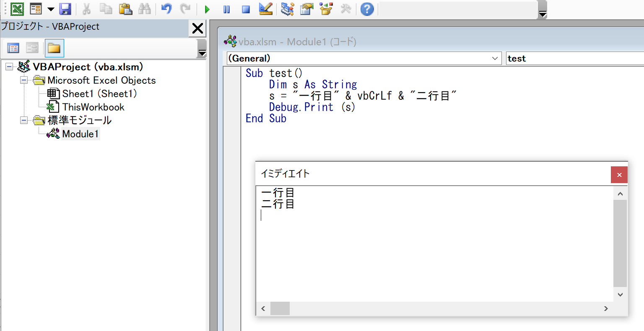Image resolution: width=644 pixels, height=331 pixels.
Task: Click 二行目 output in Immediate window
Action: pos(278,204)
